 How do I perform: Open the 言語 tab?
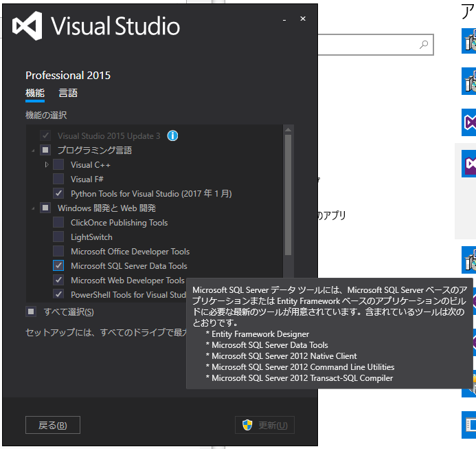point(68,94)
